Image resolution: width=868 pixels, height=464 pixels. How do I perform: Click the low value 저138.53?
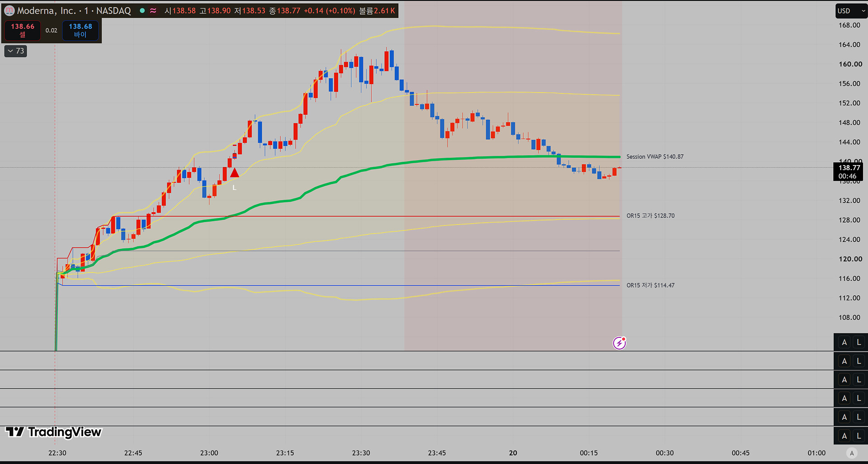pos(250,10)
